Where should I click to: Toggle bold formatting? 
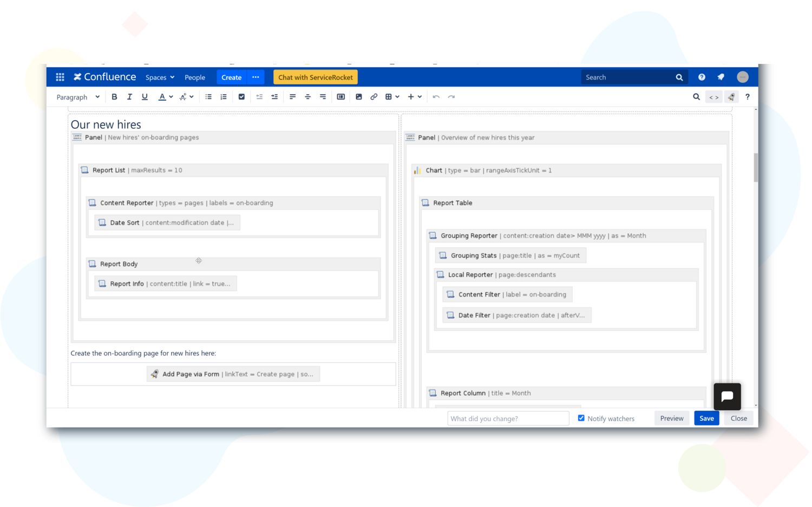click(114, 96)
